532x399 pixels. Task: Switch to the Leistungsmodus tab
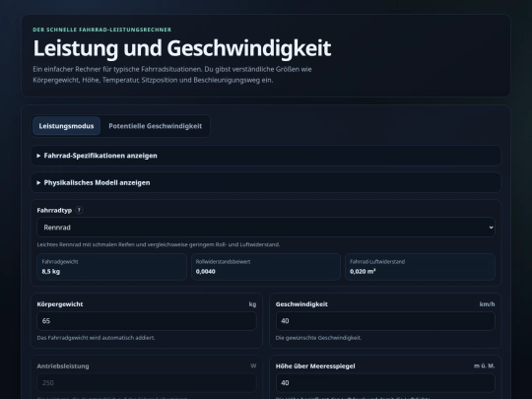(x=66, y=126)
